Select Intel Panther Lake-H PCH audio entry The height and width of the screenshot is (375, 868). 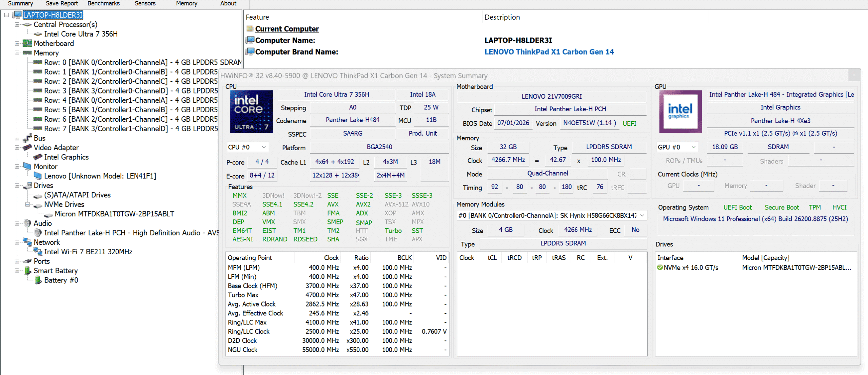click(132, 233)
